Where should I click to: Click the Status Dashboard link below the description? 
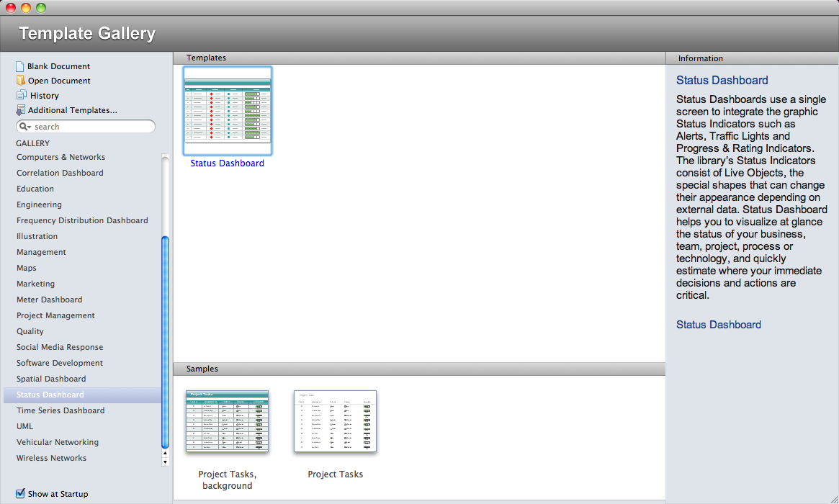click(x=719, y=325)
